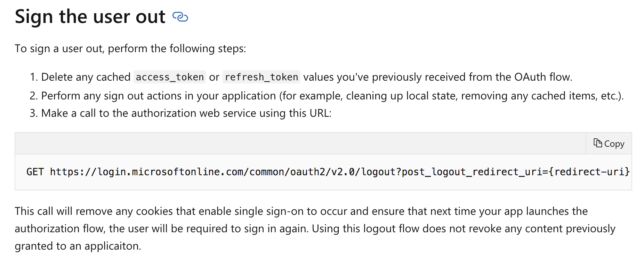Click the gray code block toolbar area

coord(278,143)
